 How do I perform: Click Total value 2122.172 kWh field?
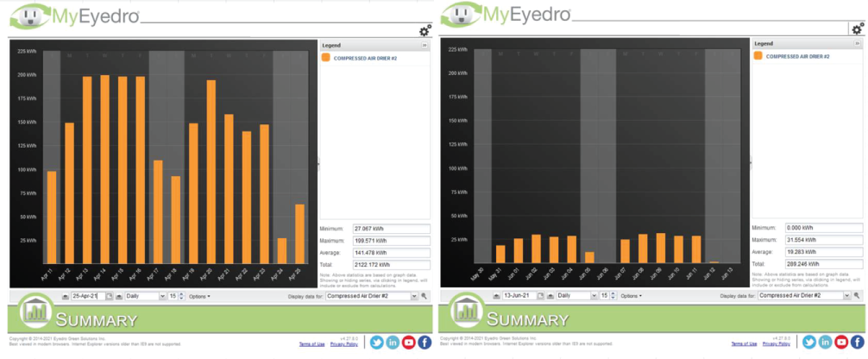pos(392,265)
